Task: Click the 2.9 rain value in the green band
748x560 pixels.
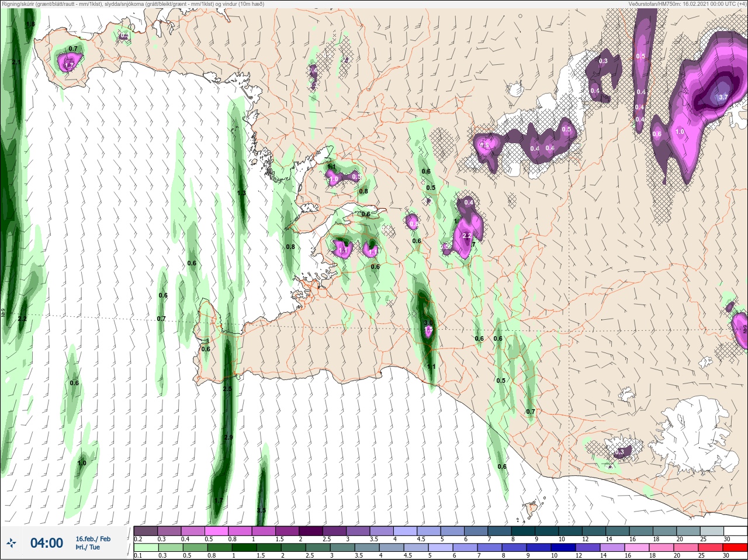Action: click(228, 438)
